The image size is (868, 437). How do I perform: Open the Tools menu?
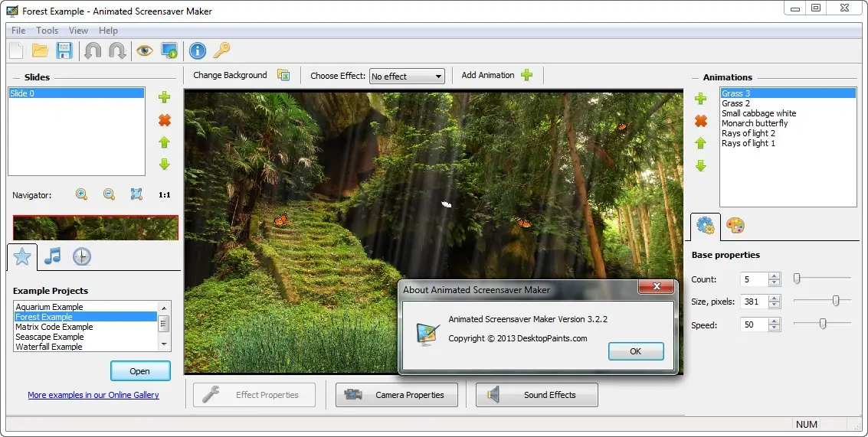[x=47, y=31]
